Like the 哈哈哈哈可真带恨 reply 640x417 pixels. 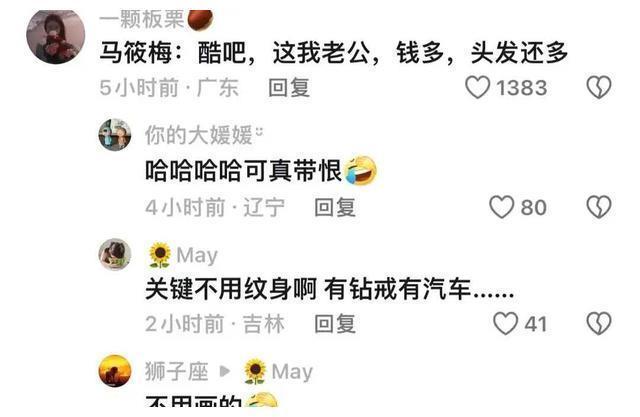coord(501,207)
